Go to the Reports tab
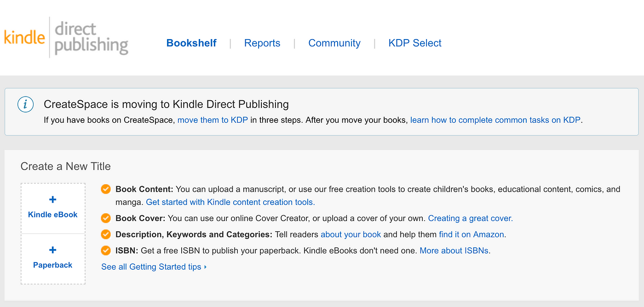 [262, 43]
